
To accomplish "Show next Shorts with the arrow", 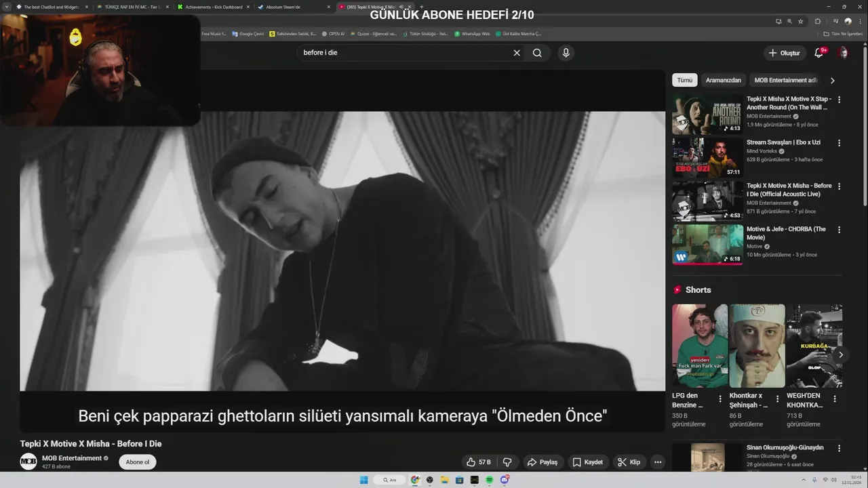I will click(841, 354).
